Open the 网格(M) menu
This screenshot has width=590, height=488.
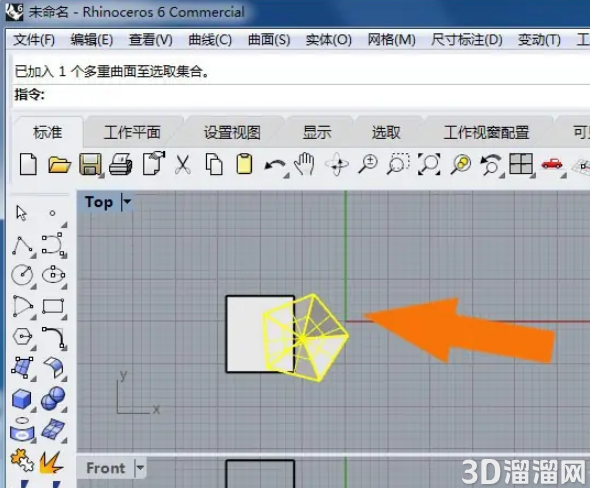pyautogui.click(x=392, y=40)
